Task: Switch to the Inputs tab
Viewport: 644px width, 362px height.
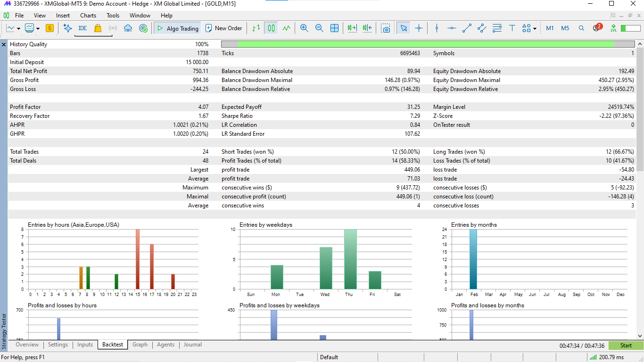Action: tap(85, 345)
